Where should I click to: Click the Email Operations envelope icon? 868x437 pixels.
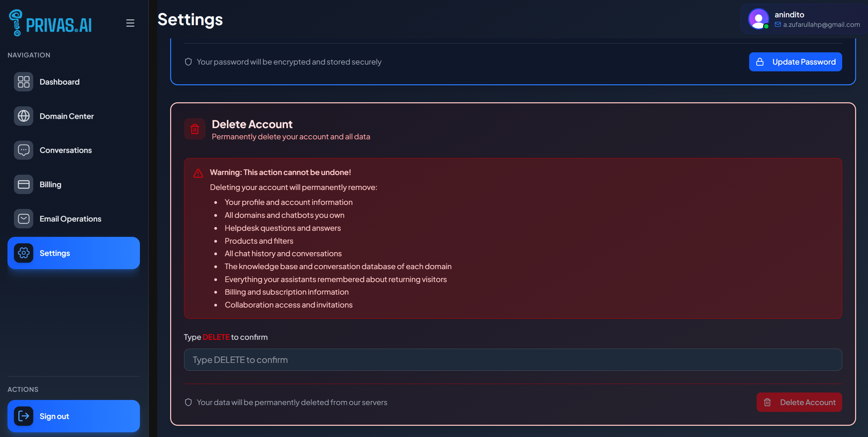(23, 218)
